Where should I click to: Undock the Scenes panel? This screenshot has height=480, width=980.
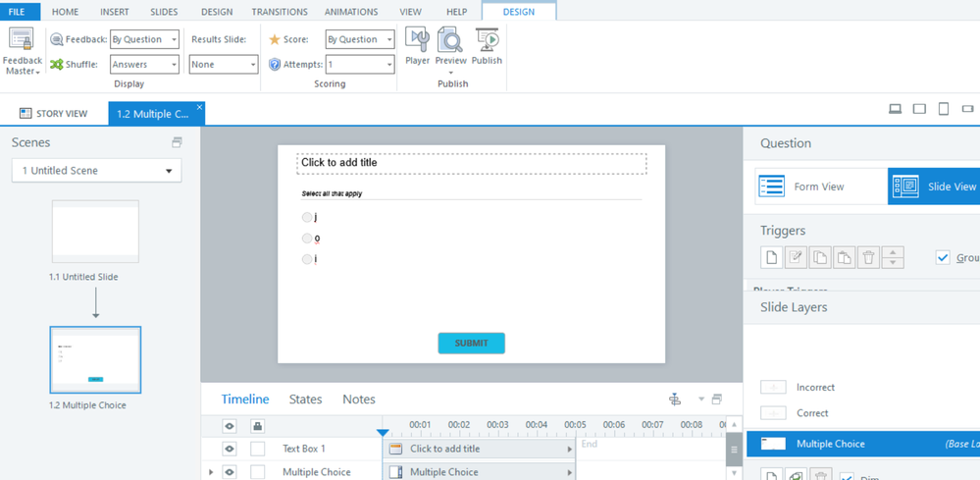[x=177, y=142]
